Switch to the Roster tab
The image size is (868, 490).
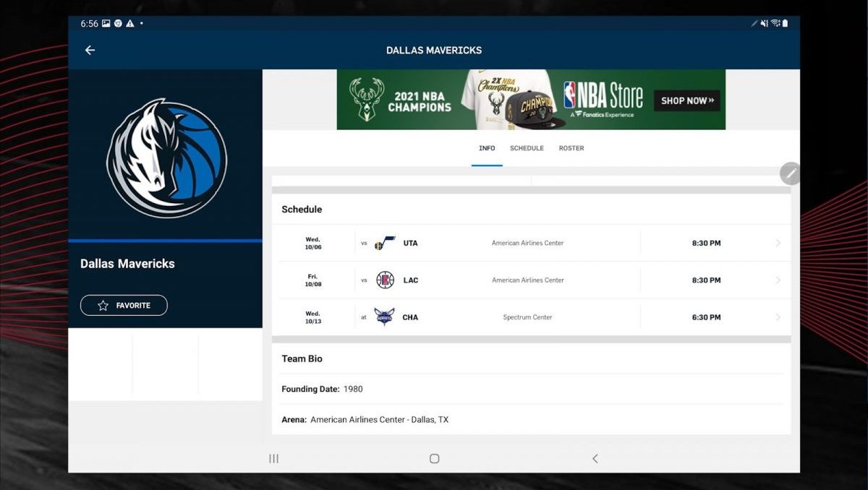tap(571, 148)
